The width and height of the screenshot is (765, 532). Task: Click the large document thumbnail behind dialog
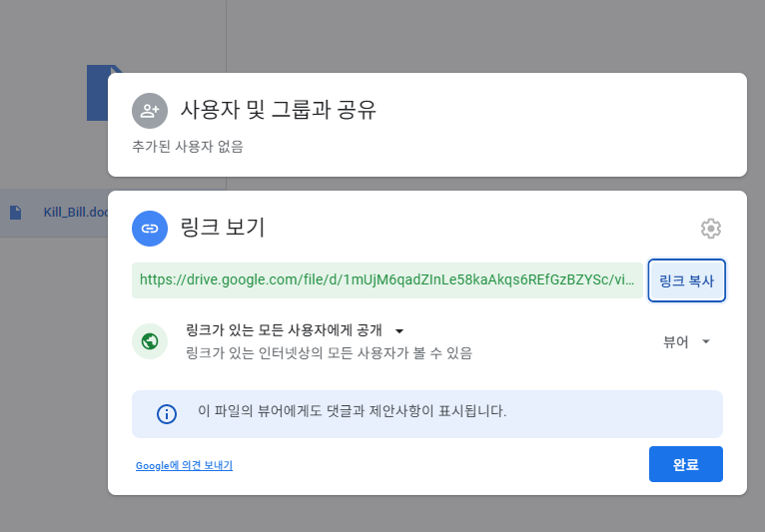[98, 93]
